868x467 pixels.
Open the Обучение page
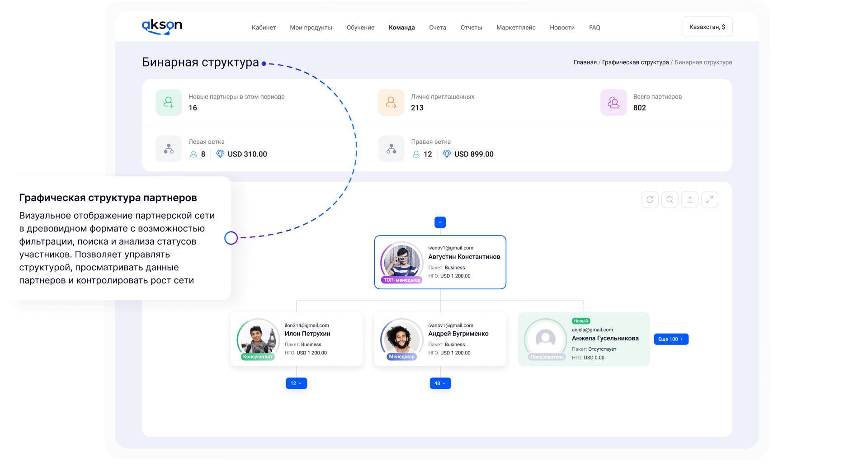click(360, 28)
